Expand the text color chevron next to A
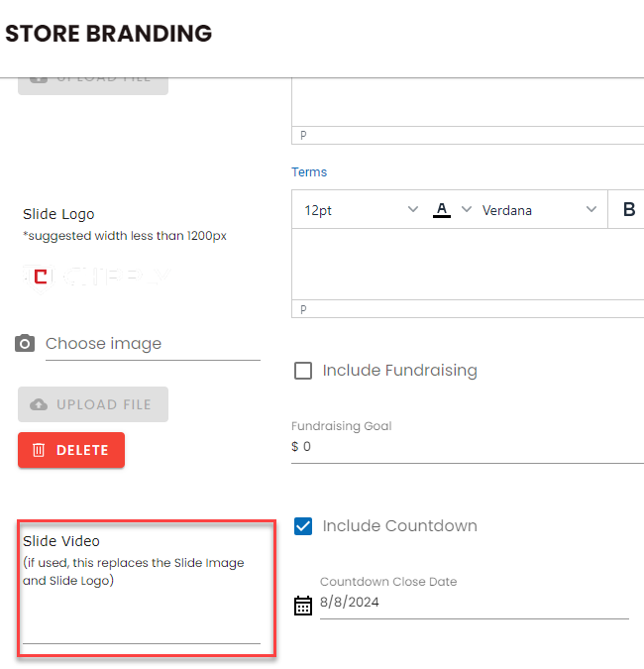Viewport: 644px width, 669px height. (x=466, y=210)
